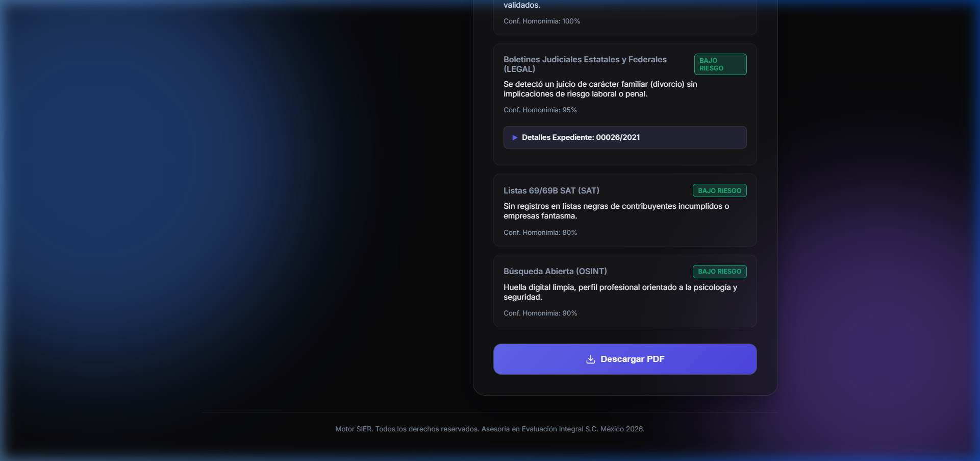Click the Conf. Homonimia: 90% label
Viewport: 980px width, 461px height.
540,313
